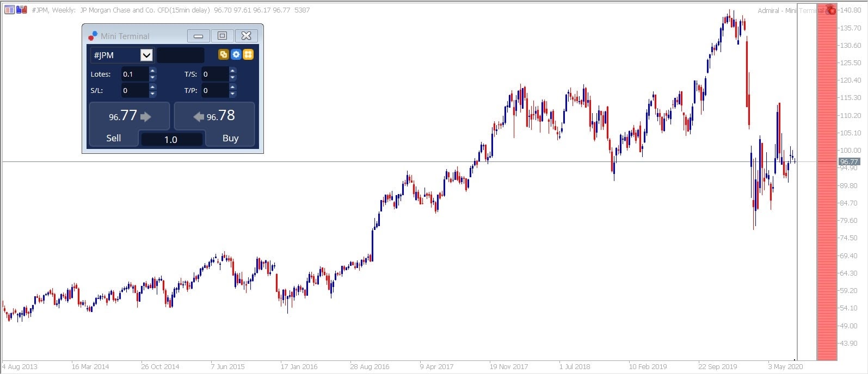Click the red-blue trade icon beside chart icon
This screenshot has width=868, height=374.
22,9
